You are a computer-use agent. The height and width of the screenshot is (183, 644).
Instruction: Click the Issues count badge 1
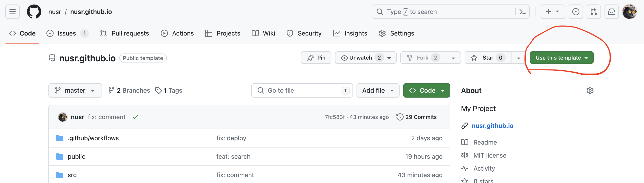[85, 33]
